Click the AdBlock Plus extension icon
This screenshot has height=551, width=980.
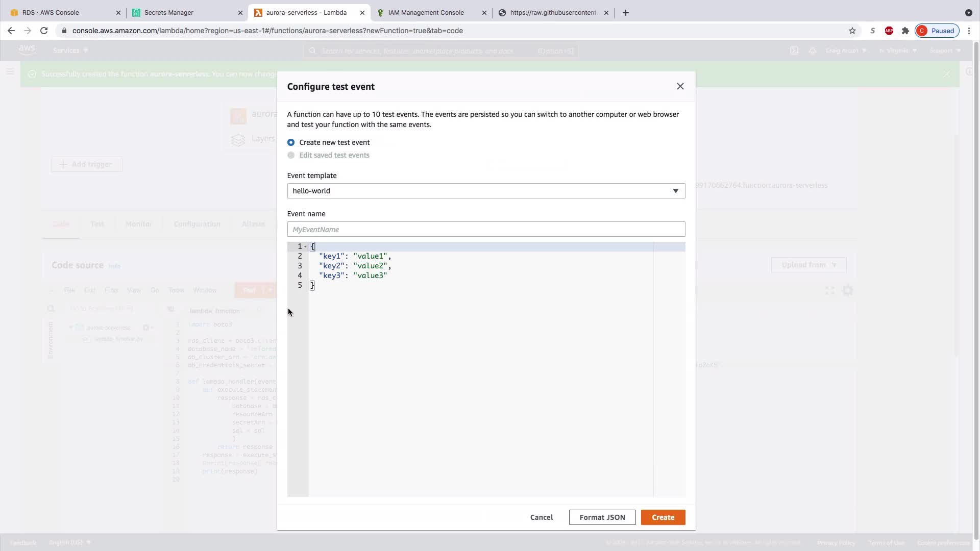point(889,31)
